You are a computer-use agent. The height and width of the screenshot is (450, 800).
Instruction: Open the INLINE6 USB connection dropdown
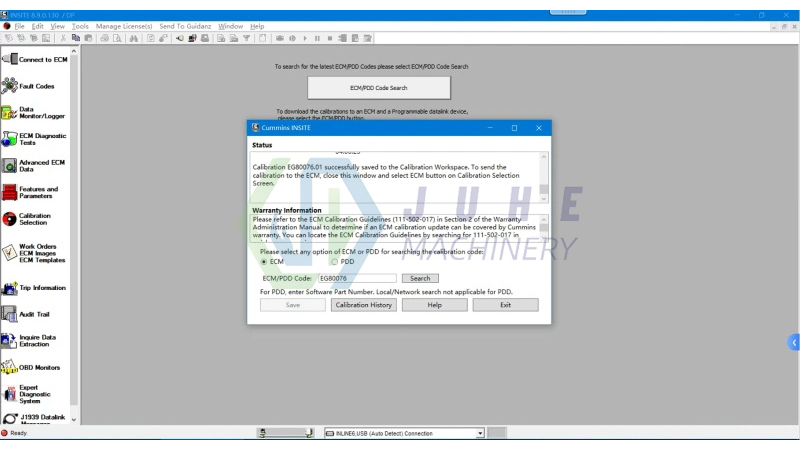click(480, 433)
